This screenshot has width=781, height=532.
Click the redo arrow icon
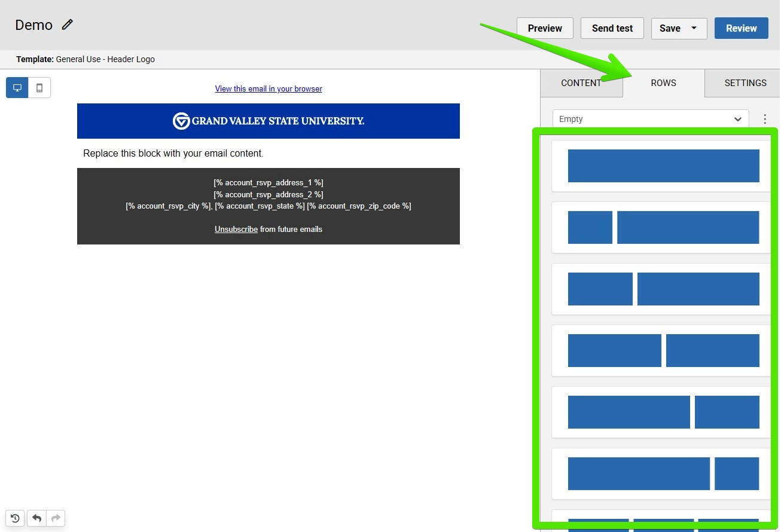point(56,518)
